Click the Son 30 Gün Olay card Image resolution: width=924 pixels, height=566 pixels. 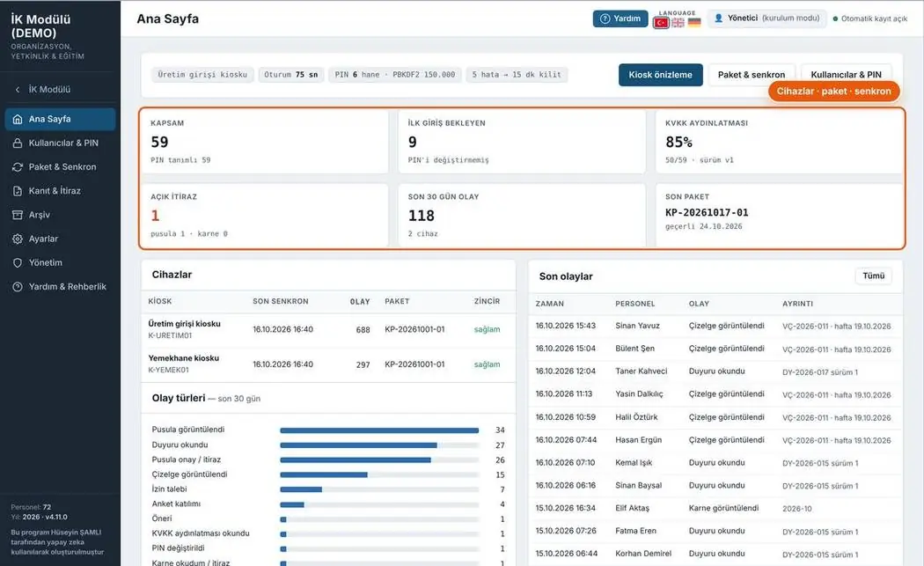tap(522, 215)
